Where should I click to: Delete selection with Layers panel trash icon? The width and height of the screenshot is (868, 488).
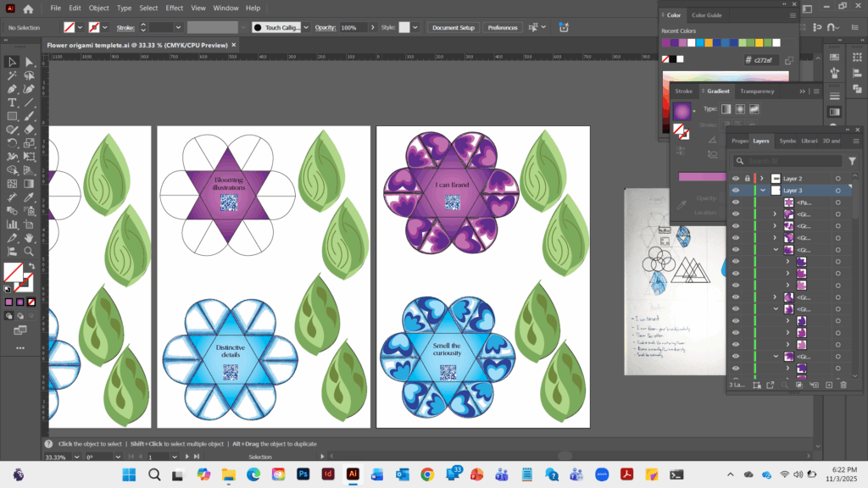coord(843,385)
